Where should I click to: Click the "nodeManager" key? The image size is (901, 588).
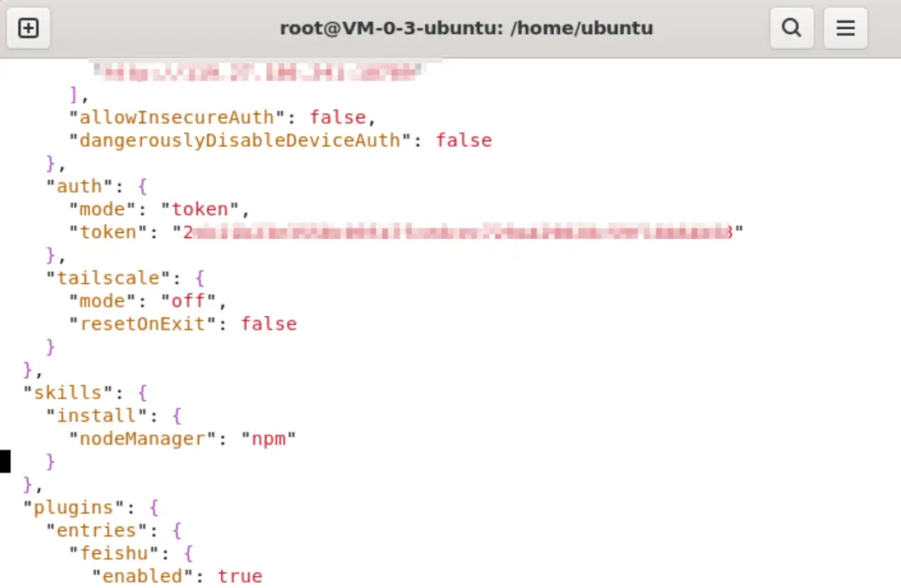[143, 438]
